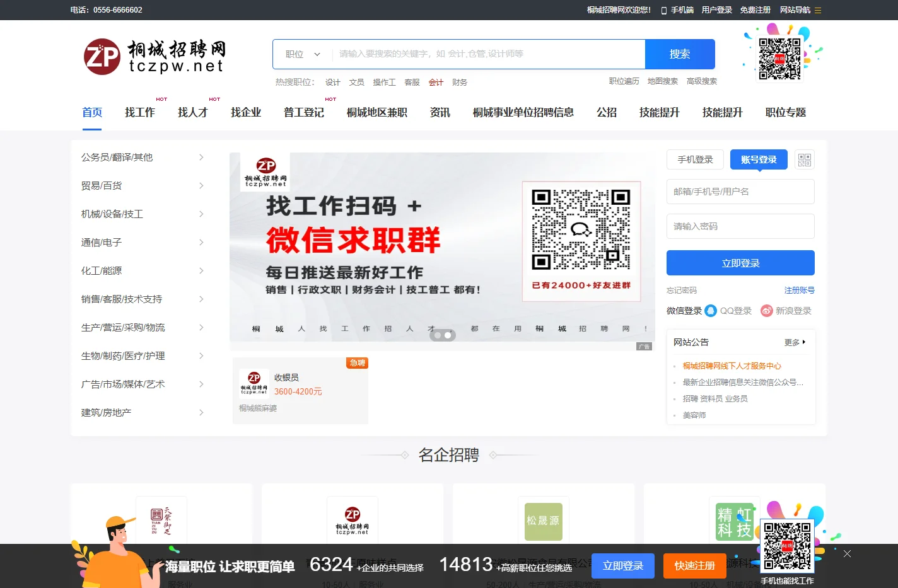The height and width of the screenshot is (588, 898).
Task: Open the 精虹科技 company logo
Action: pos(735,522)
